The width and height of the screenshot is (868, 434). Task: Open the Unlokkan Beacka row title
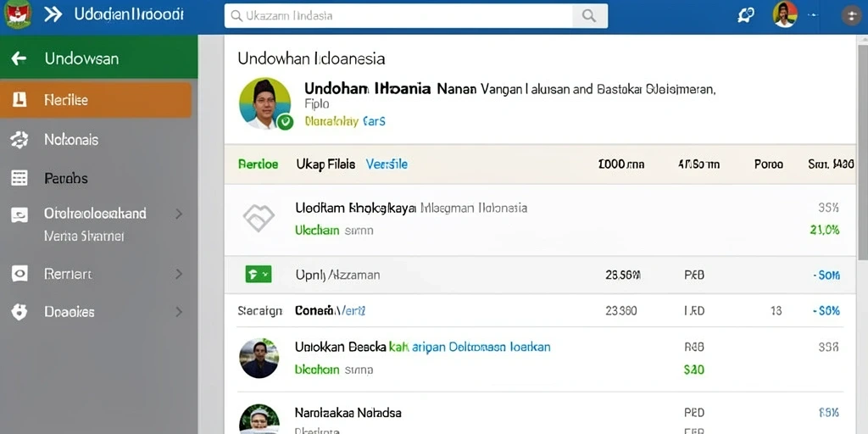[x=423, y=347]
